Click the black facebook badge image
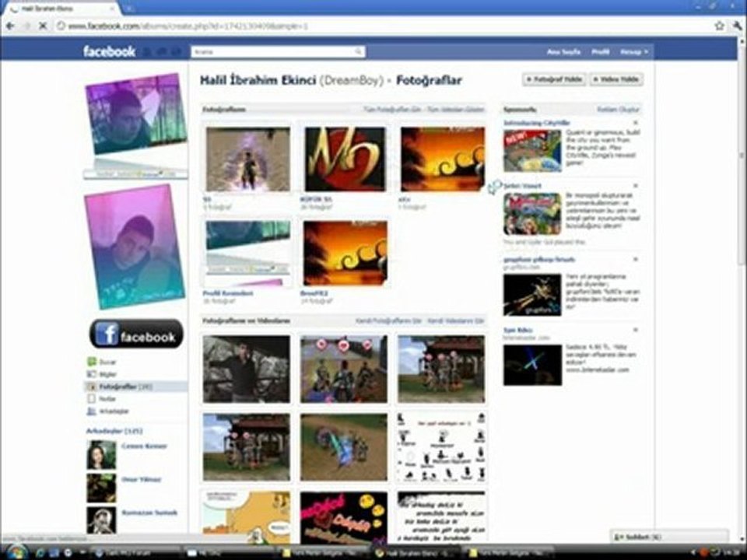 (136, 334)
